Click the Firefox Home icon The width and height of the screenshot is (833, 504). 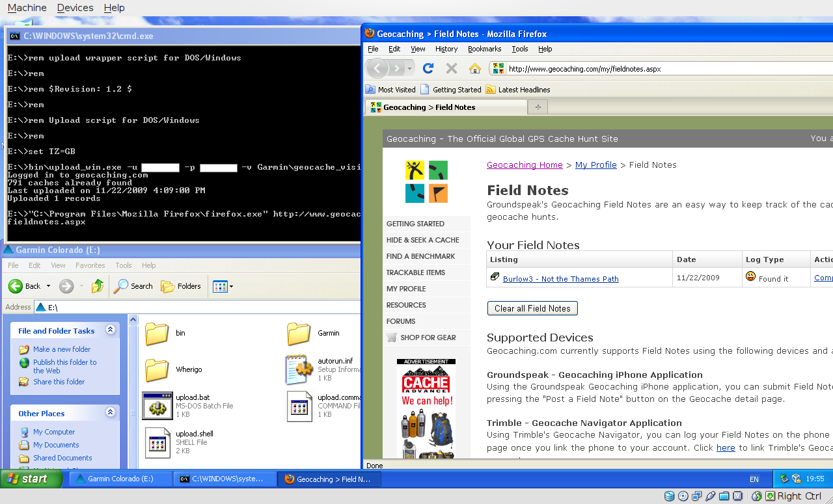[x=475, y=68]
